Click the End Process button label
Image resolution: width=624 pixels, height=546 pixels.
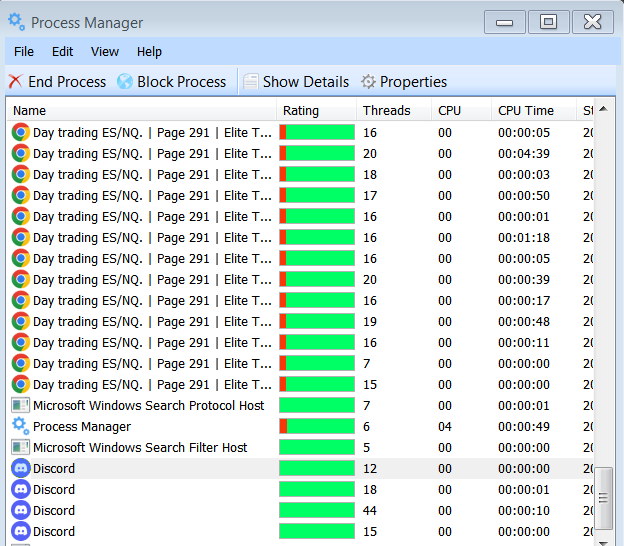coord(67,82)
